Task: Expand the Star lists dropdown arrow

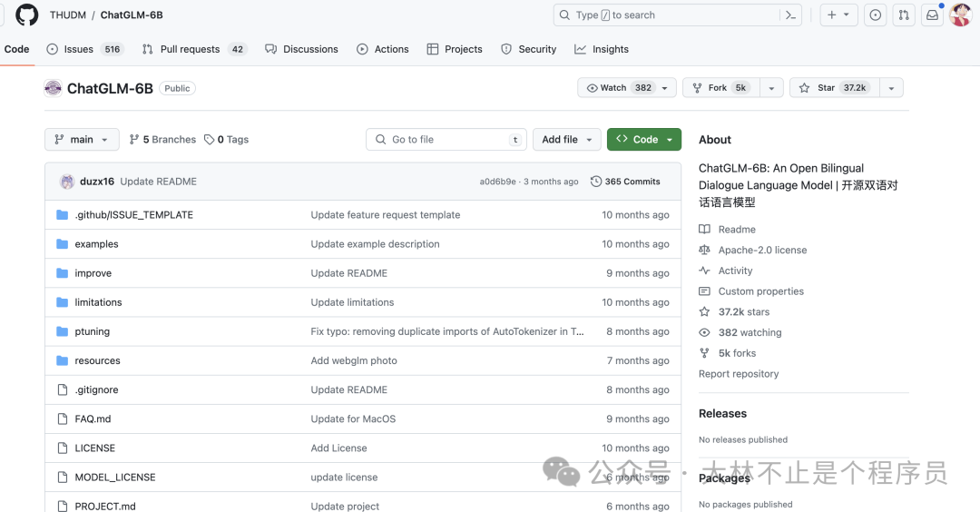Action: pyautogui.click(x=891, y=88)
